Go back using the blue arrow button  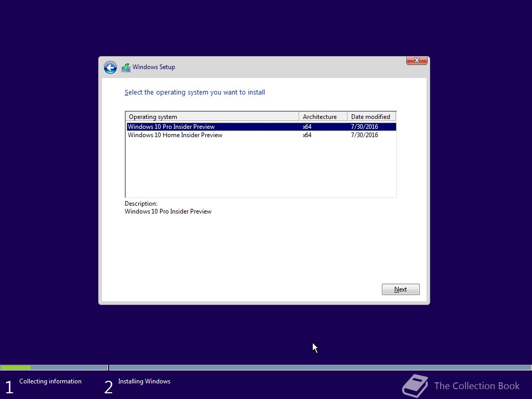click(x=110, y=68)
